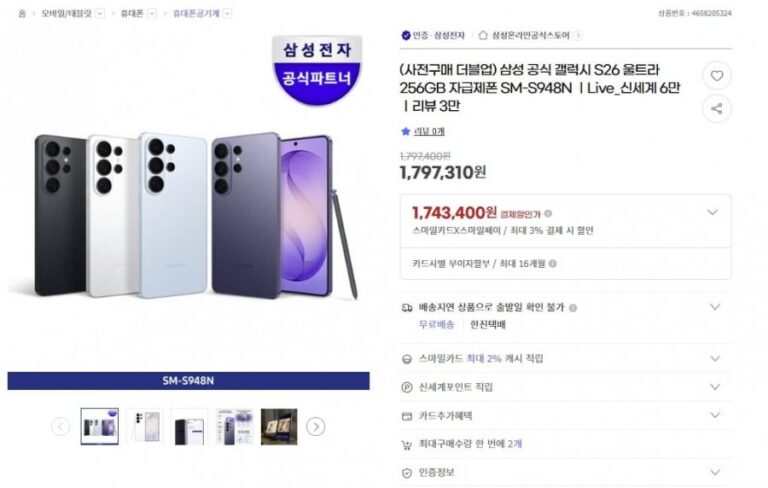The width and height of the screenshot is (768, 488).
Task: Expand the 인증정보 section
Action: point(715,472)
